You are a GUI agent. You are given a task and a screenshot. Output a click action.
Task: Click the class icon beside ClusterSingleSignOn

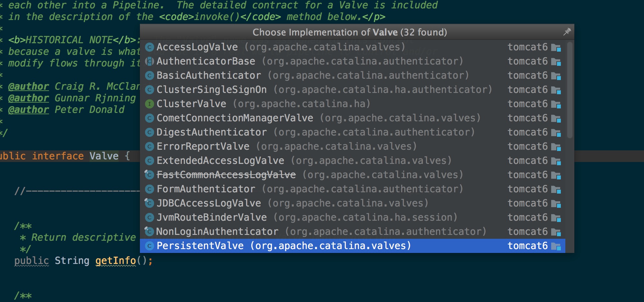(149, 90)
